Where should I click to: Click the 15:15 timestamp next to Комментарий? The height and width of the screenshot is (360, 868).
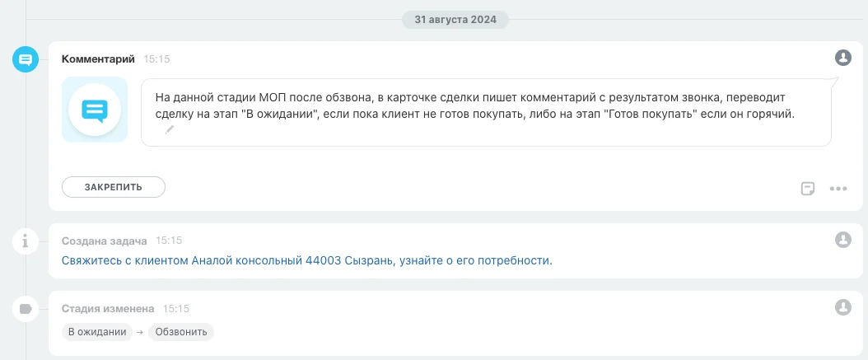click(156, 58)
